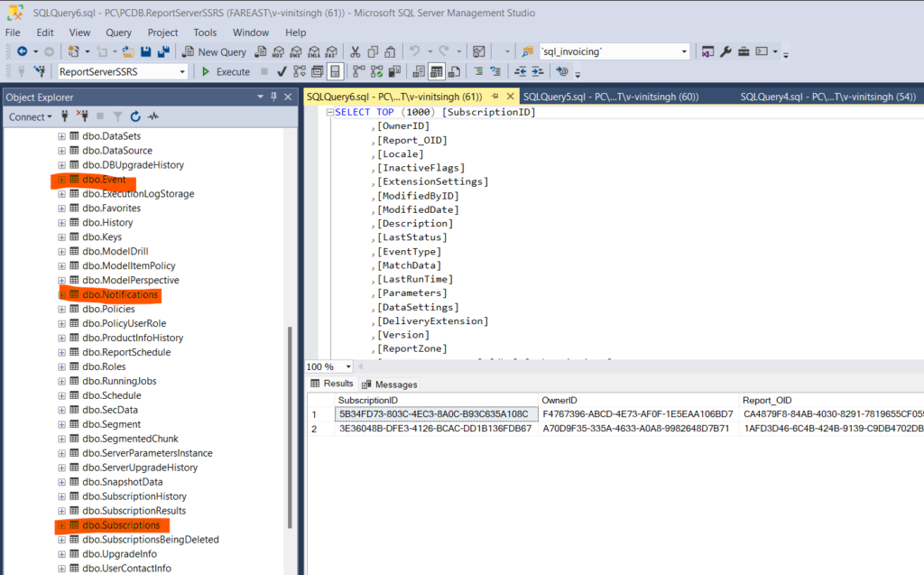Click the Find in Files icon
The height and width of the screenshot is (575, 924).
click(x=527, y=51)
